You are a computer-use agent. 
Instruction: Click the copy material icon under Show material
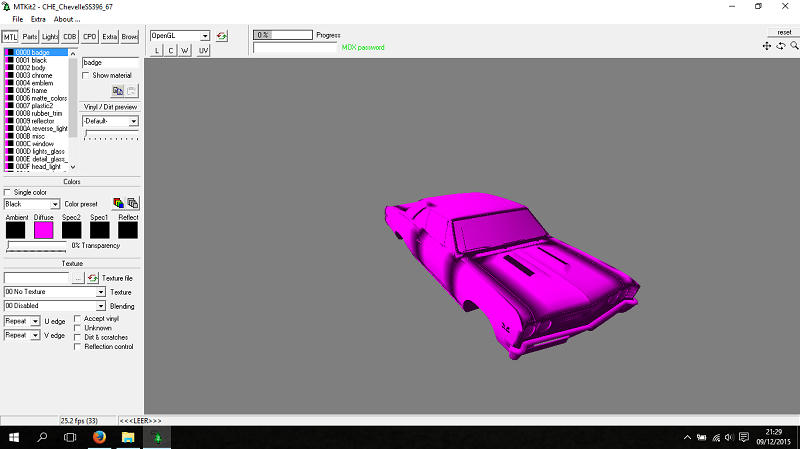pos(118,91)
